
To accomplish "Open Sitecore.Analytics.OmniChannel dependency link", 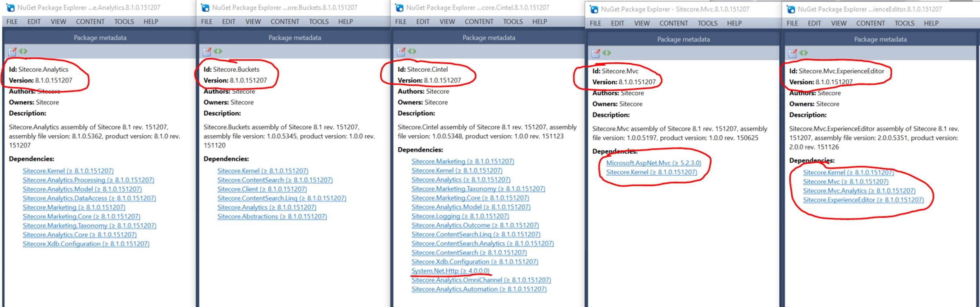I will pos(481,280).
